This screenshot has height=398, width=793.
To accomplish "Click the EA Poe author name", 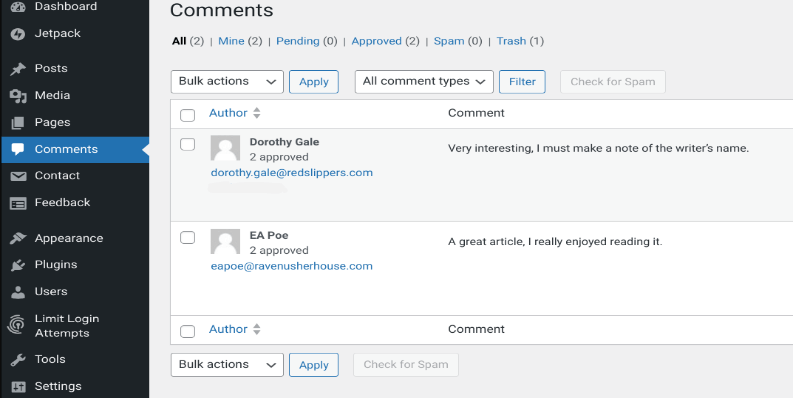I will [x=269, y=236].
